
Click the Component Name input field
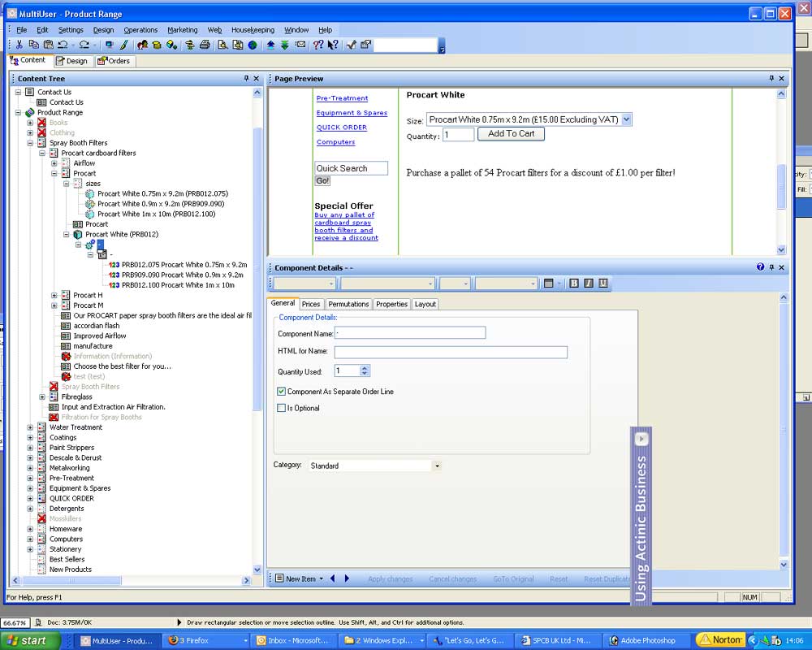(x=410, y=333)
